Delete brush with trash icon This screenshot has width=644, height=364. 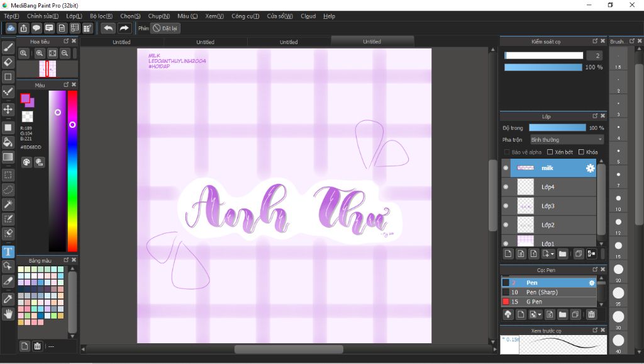(591, 315)
